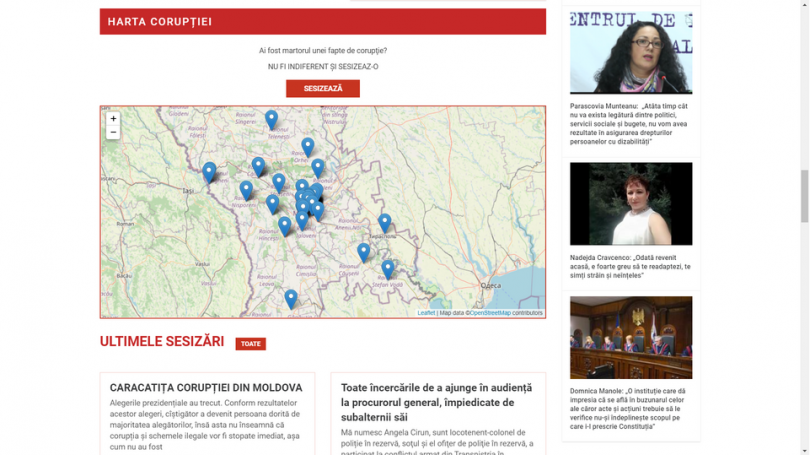
Task: Click the Parascovia Munteanu photo thumbnail
Action: 631,53
